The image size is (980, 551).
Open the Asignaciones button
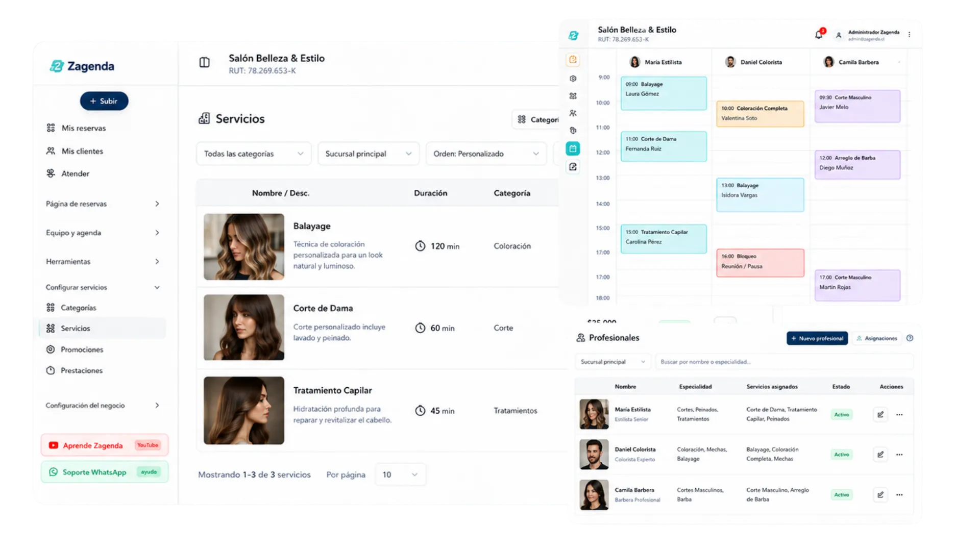click(877, 338)
